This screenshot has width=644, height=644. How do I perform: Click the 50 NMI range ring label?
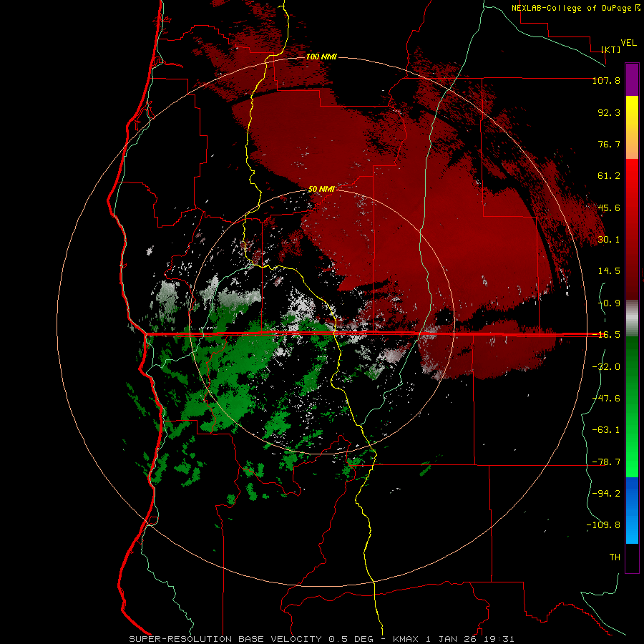(321, 189)
